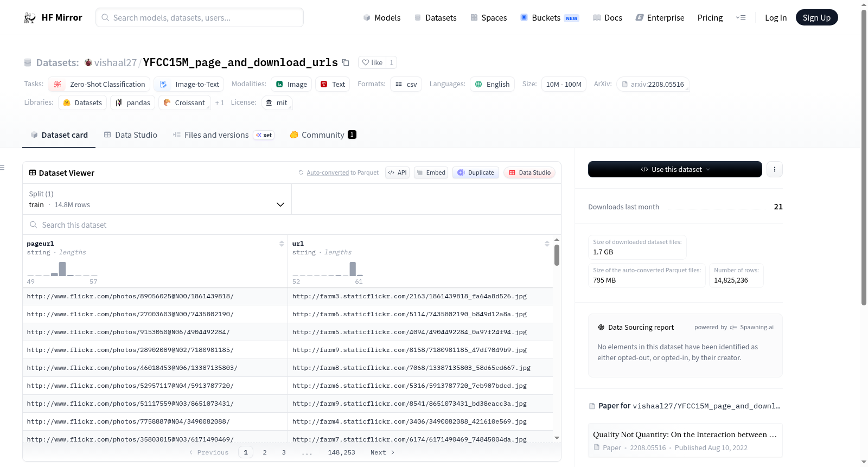Open the more options kebab menu
This screenshot has width=868, height=467.
pyautogui.click(x=774, y=169)
